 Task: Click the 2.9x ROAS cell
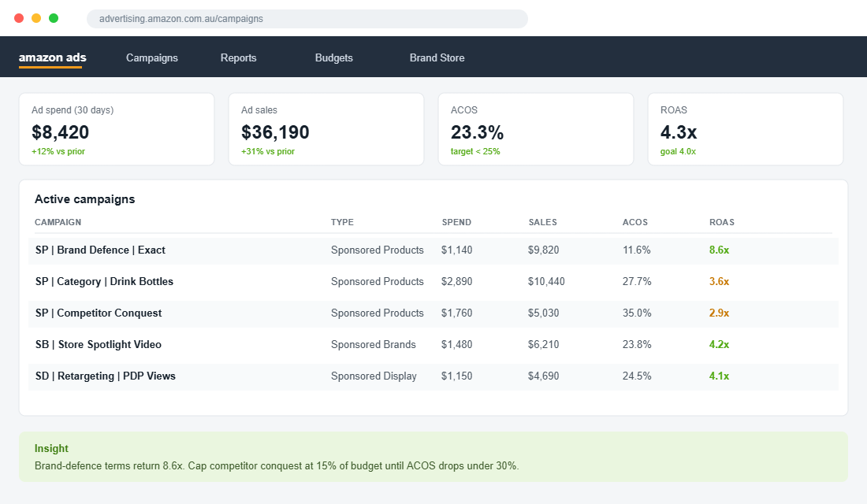tap(719, 313)
